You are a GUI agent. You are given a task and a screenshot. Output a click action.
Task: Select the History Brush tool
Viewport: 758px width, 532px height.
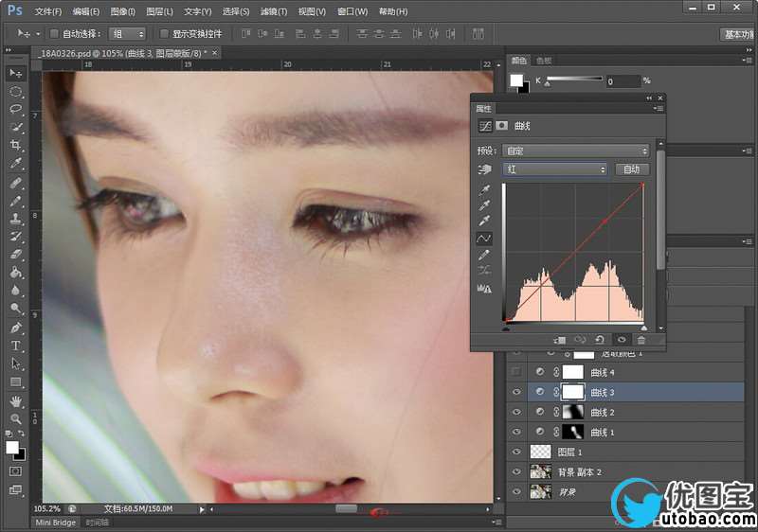point(16,237)
